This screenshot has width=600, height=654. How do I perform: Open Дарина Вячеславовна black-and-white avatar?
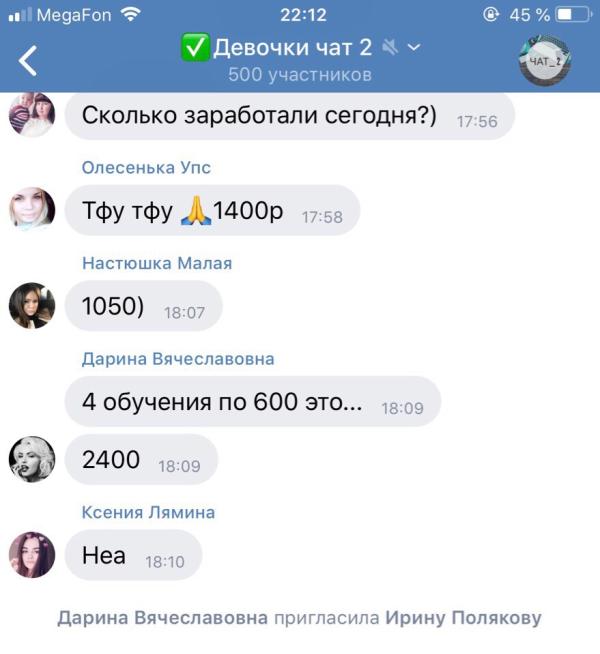pyautogui.click(x=32, y=459)
